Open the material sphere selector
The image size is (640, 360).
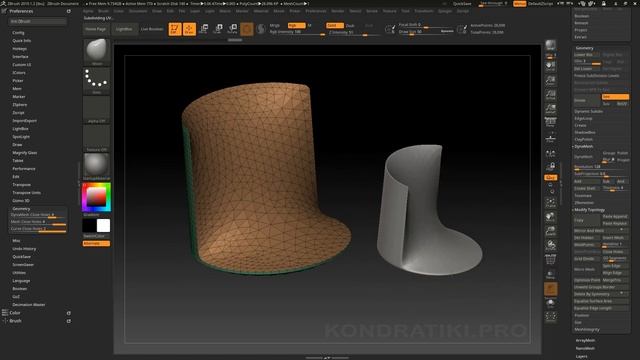pyautogui.click(x=97, y=167)
